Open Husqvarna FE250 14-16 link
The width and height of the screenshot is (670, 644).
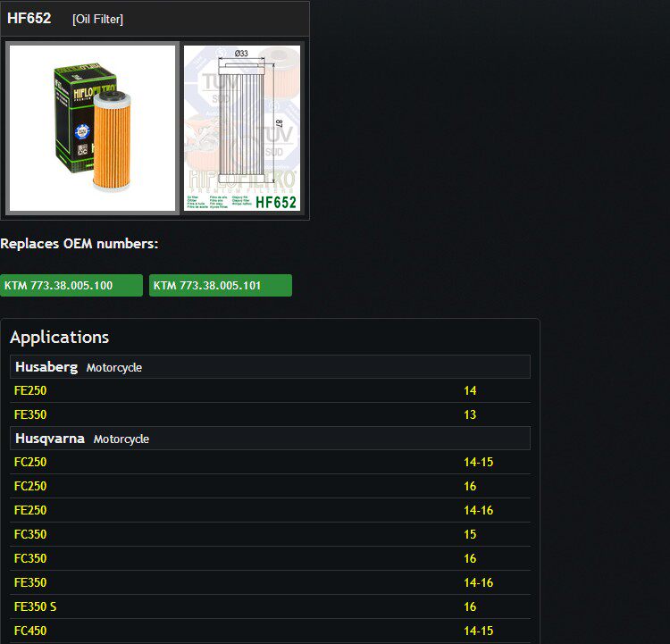pyautogui.click(x=30, y=510)
